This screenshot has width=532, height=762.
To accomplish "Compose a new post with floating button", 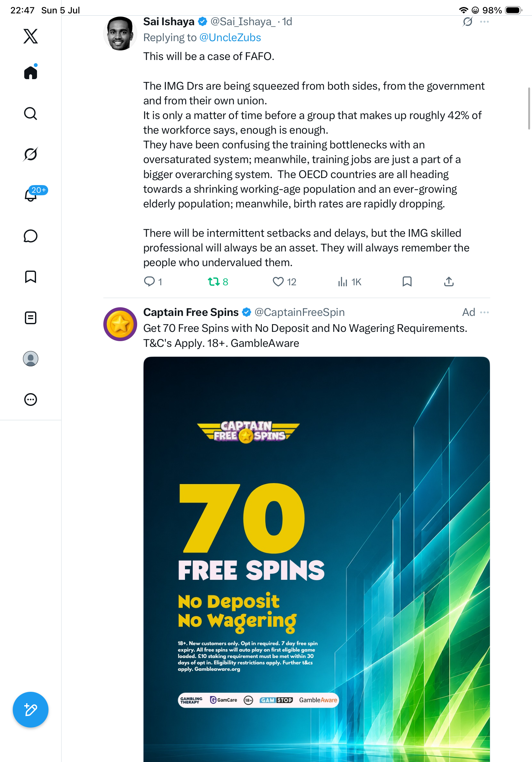I will 31,710.
